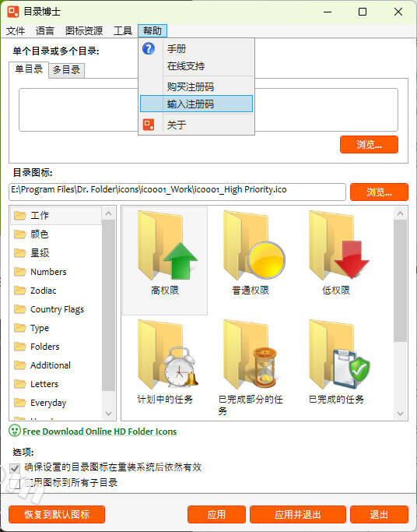
Task: Open Free Download Online HD Folder Icons link
Action: click(x=100, y=432)
